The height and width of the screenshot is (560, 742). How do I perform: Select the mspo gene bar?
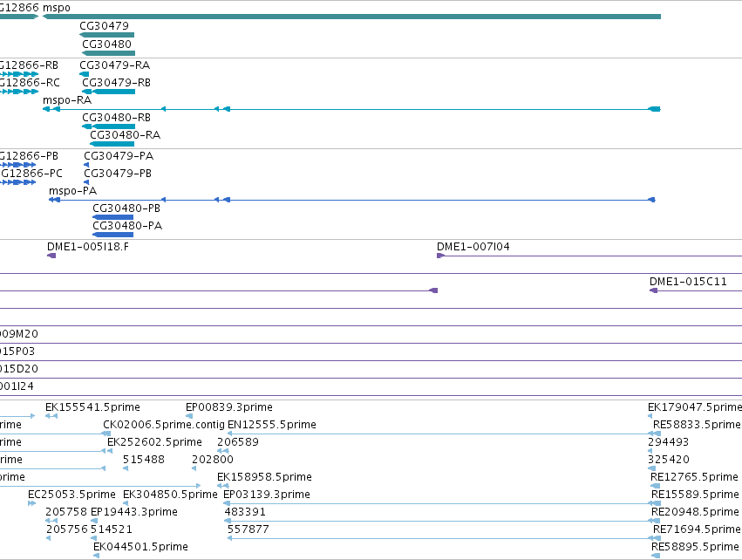tap(351, 17)
